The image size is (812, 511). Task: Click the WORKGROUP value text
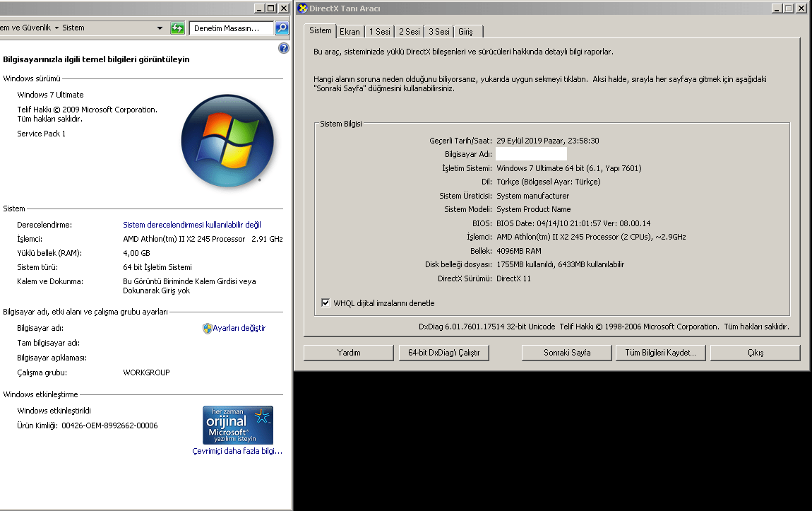[147, 372]
